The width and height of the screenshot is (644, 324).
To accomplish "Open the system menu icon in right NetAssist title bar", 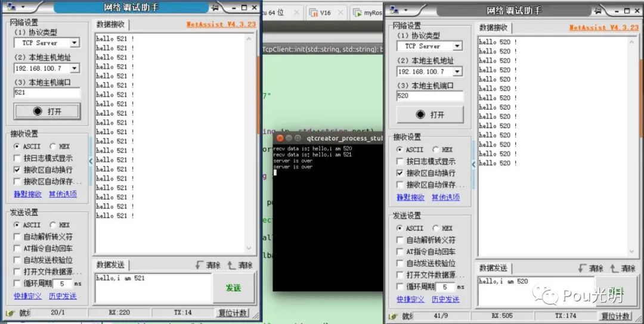I will point(395,10).
